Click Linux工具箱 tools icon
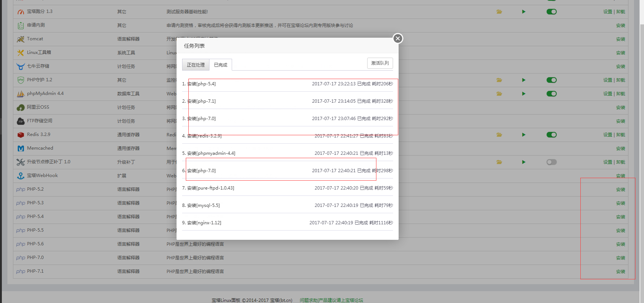Viewport: 644px width, 303px height. [x=21, y=53]
